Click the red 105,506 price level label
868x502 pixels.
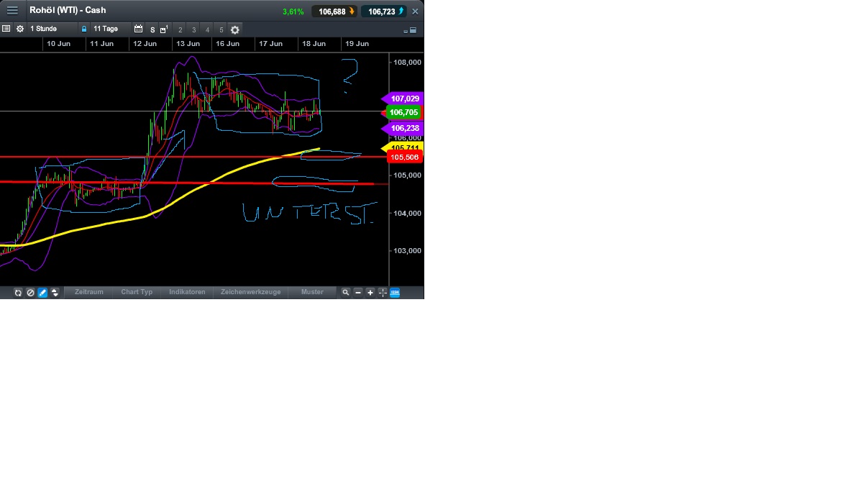click(404, 157)
